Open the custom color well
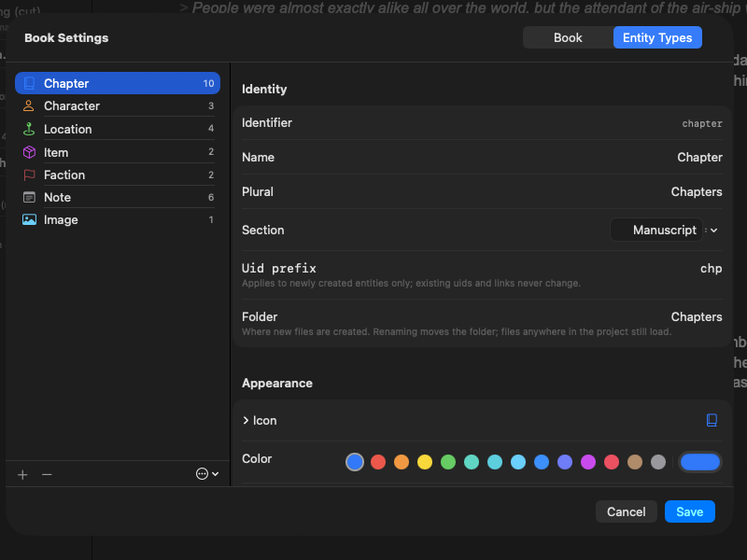 tap(699, 462)
